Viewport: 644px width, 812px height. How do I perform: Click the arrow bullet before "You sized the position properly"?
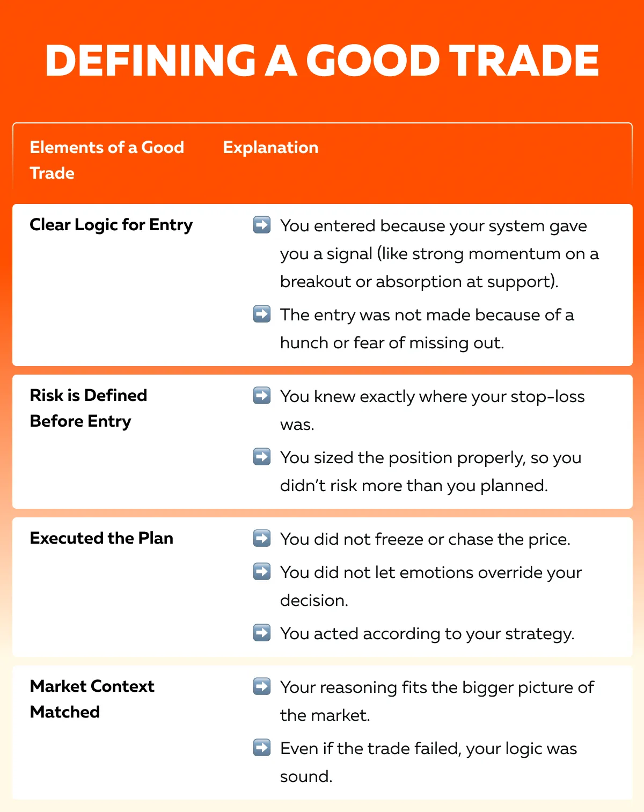pyautogui.click(x=262, y=457)
